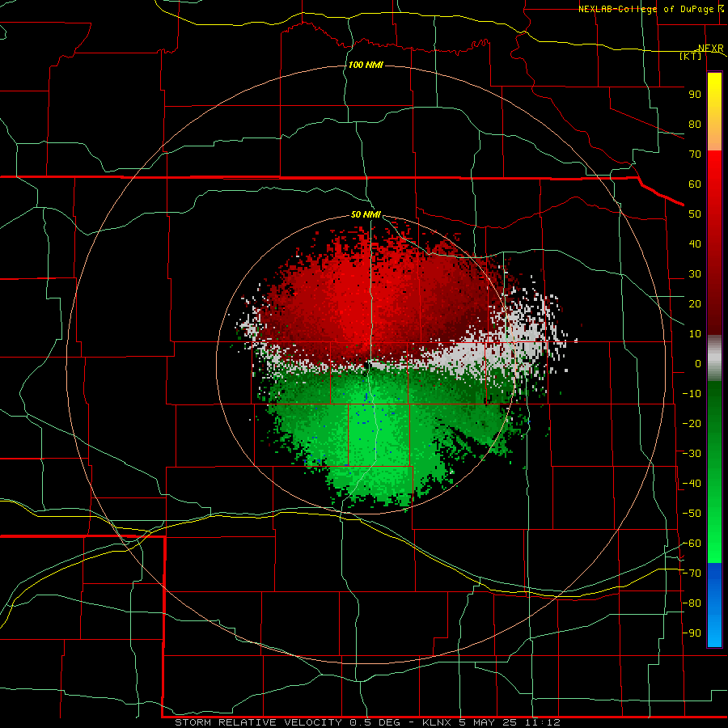Click the green segment of velocity color scale
The width and height of the screenshot is (728, 728).
click(714, 472)
